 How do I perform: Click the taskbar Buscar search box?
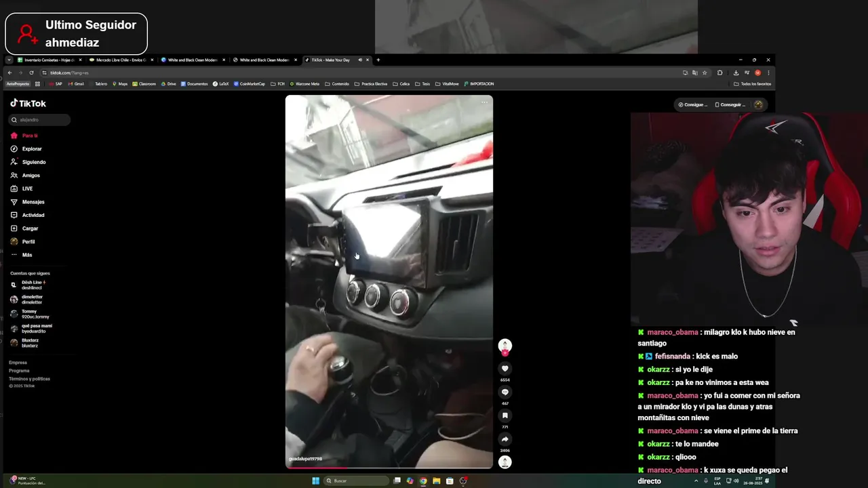tap(357, 481)
